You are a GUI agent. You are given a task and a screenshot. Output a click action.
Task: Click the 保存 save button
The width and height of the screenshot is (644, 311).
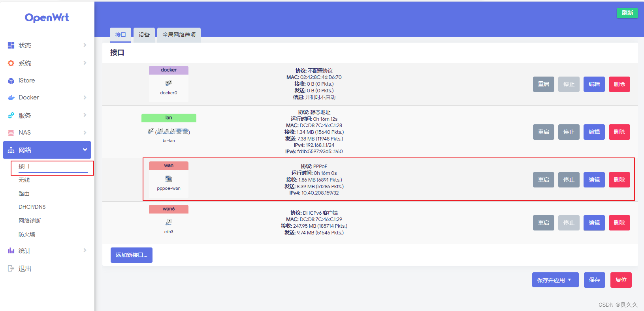pyautogui.click(x=595, y=280)
